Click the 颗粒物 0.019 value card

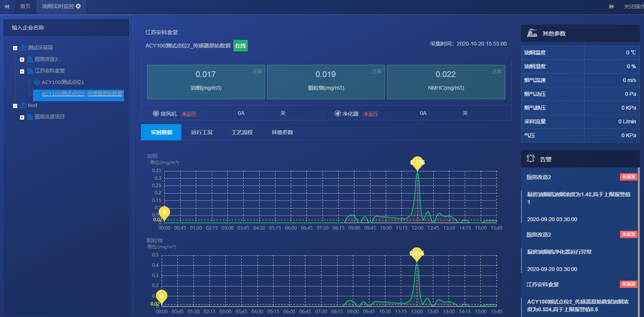[326, 82]
